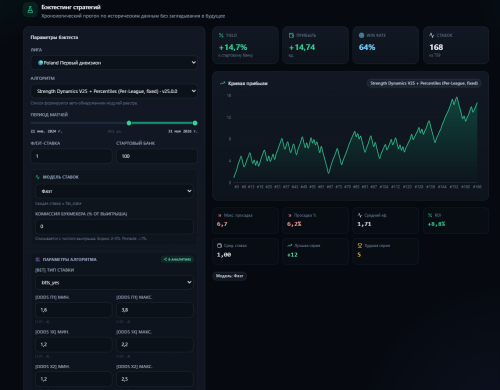Click the ODDS 1X Макс. field showing 2,2
The height and width of the screenshot is (390, 500).
[x=155, y=345]
